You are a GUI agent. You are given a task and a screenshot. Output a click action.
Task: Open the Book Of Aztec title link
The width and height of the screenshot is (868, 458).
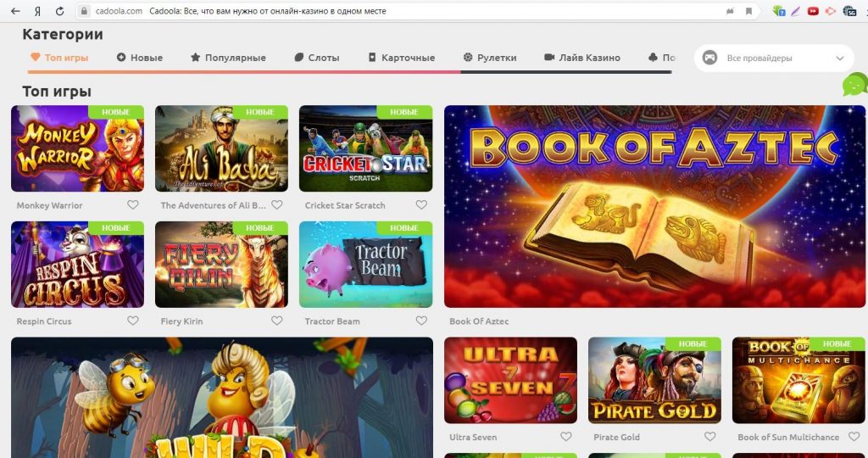pos(479,321)
